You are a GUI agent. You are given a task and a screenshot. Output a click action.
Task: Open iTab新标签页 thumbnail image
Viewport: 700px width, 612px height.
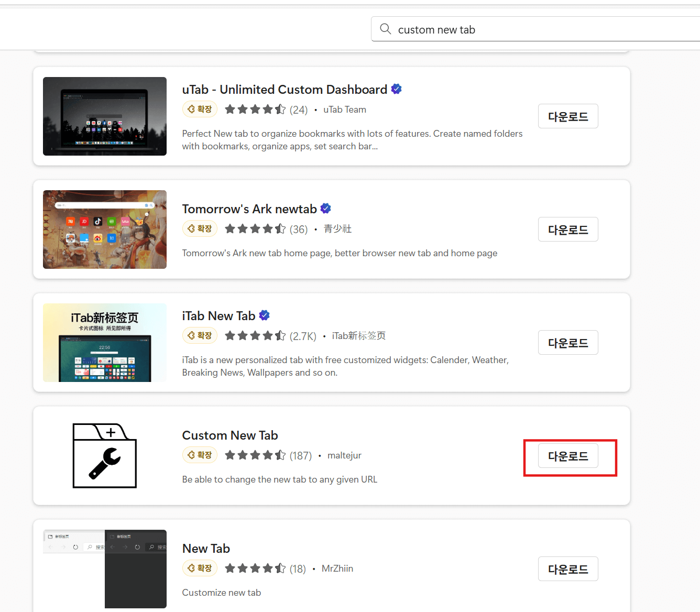point(105,343)
